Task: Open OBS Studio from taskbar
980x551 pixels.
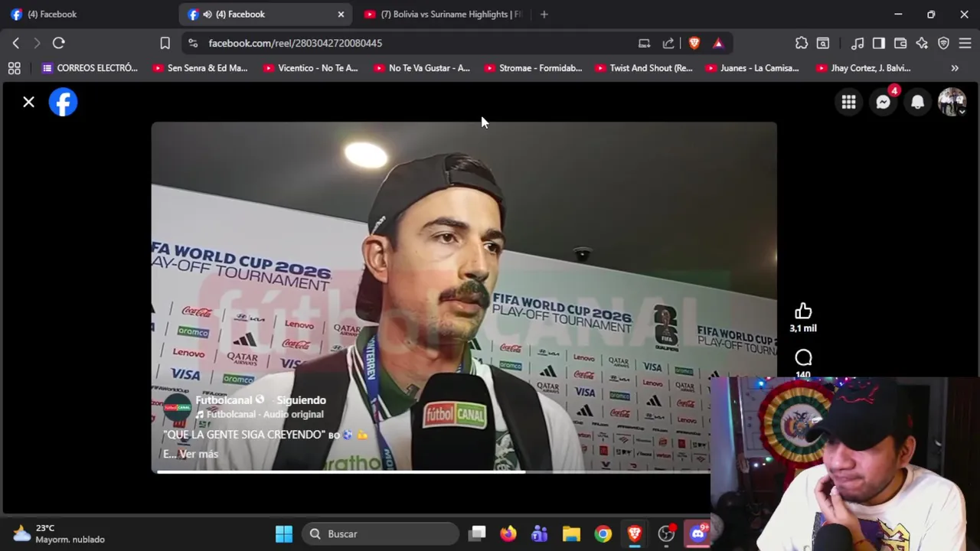Action: pyautogui.click(x=666, y=533)
